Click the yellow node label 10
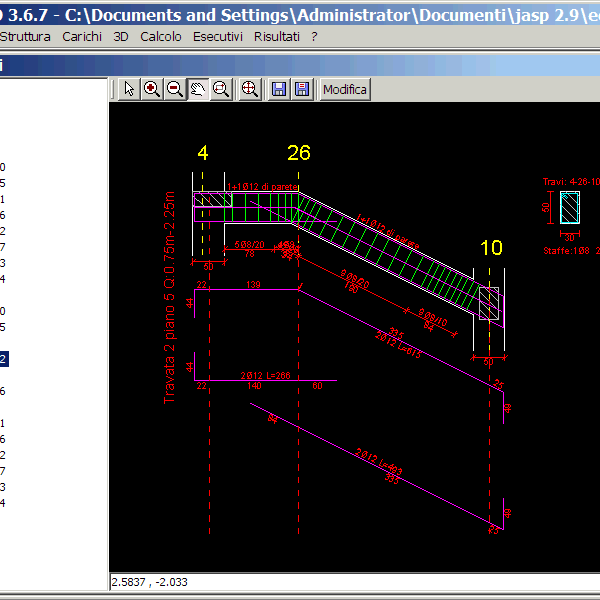 pyautogui.click(x=491, y=248)
